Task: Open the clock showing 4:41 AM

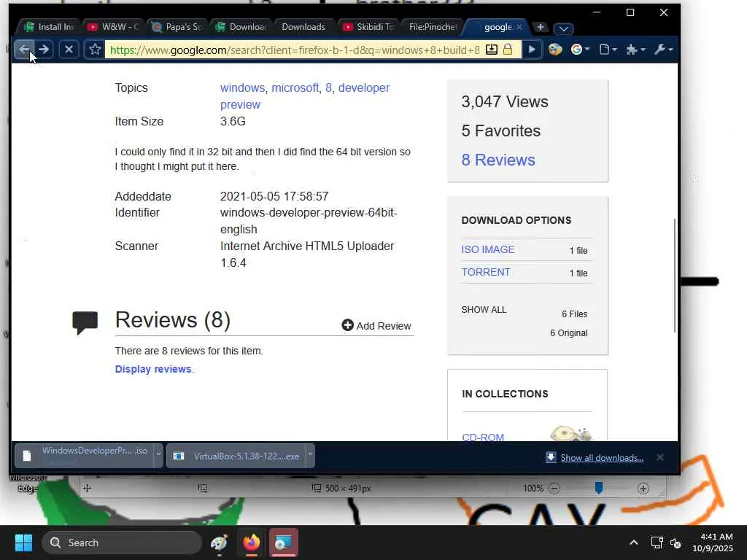Action: coord(713,542)
